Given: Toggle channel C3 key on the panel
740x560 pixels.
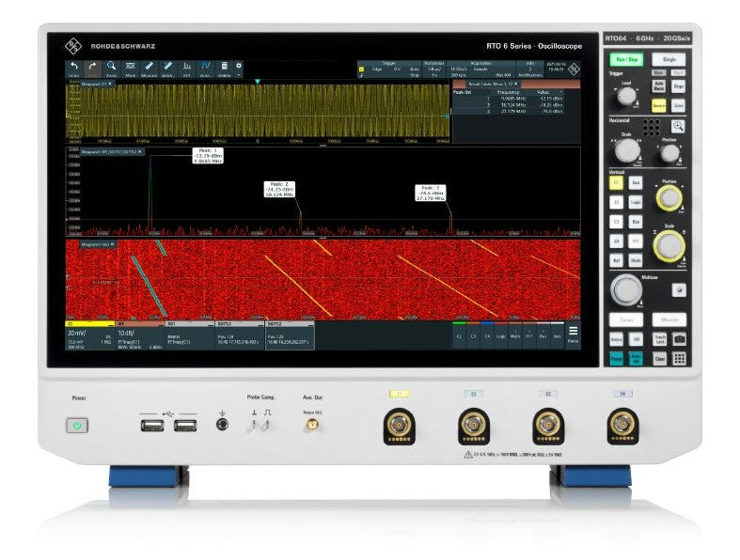Looking at the screenshot, I should tap(616, 222).
